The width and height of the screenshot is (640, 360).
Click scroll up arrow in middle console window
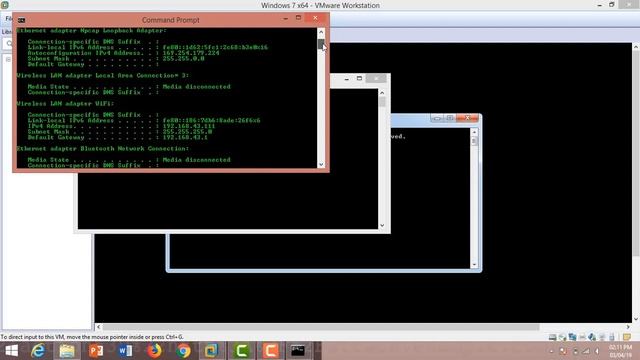click(x=382, y=93)
